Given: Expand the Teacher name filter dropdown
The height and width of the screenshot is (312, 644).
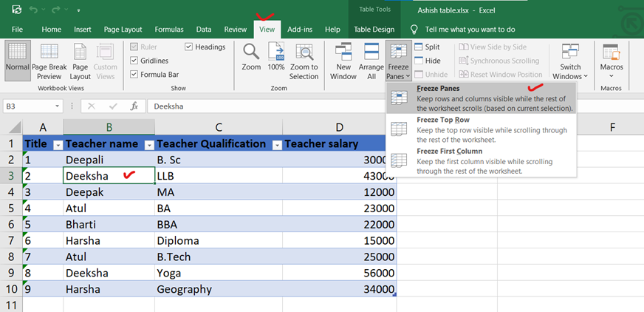Looking at the screenshot, I should point(148,145).
